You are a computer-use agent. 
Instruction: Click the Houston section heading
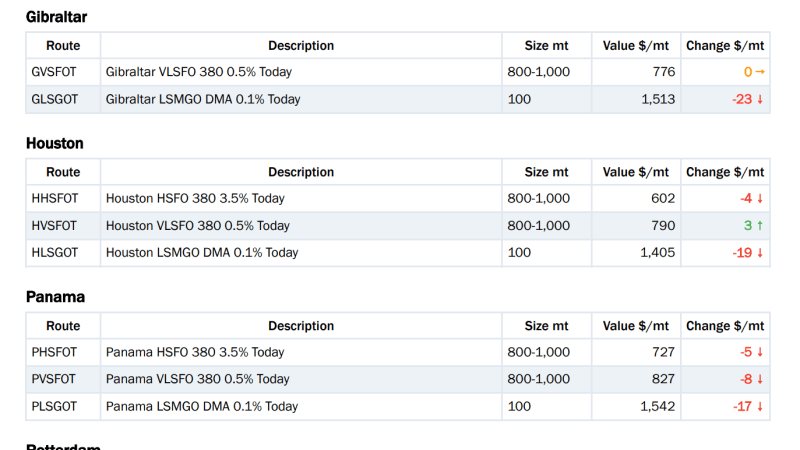[x=55, y=143]
